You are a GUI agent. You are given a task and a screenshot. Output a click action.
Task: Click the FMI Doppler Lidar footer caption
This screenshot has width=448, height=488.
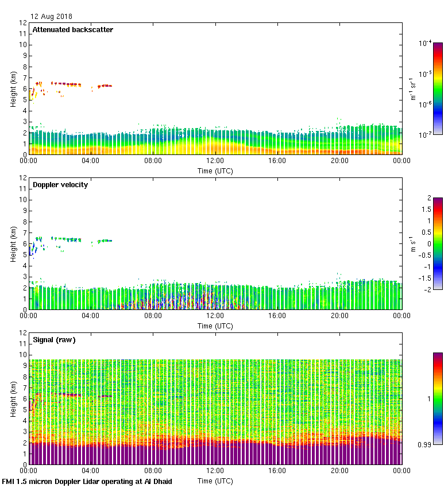point(87,481)
